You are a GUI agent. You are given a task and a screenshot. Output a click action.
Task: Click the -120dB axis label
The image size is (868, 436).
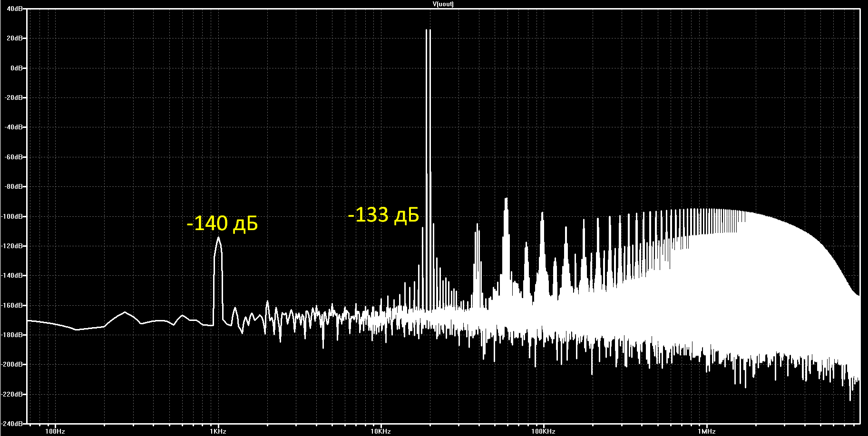coord(12,246)
